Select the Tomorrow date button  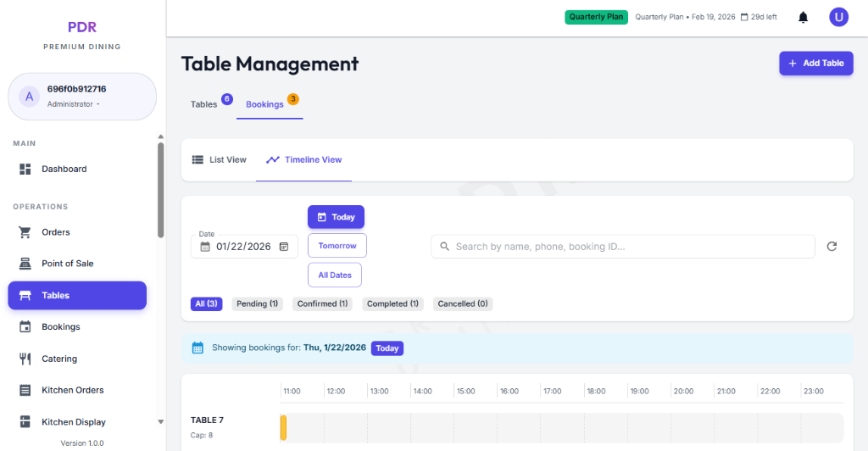tap(337, 246)
